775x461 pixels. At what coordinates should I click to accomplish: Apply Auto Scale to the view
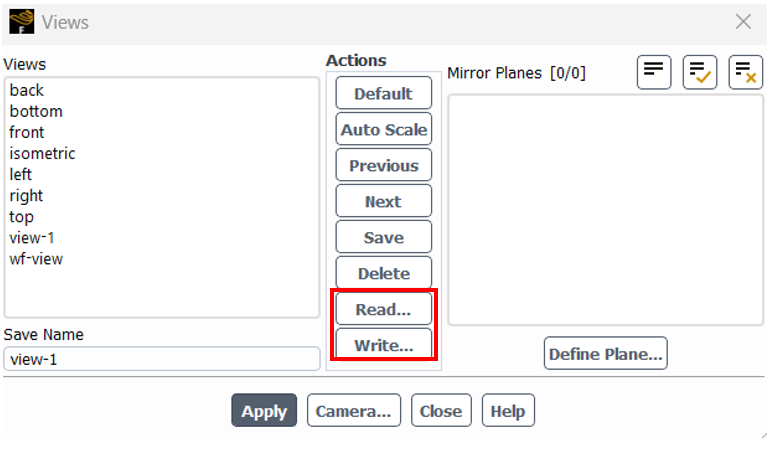pos(384,129)
